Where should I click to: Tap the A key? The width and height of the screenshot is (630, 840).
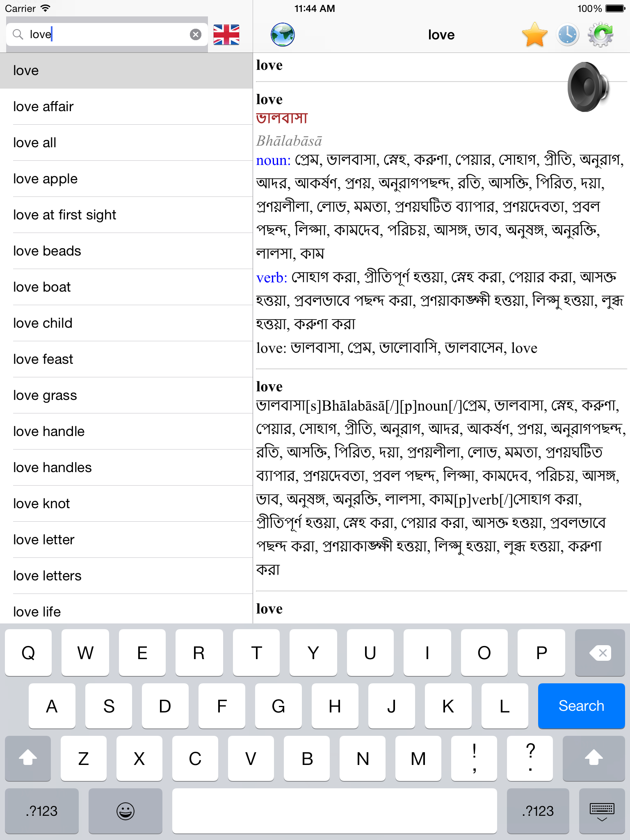[52, 706]
